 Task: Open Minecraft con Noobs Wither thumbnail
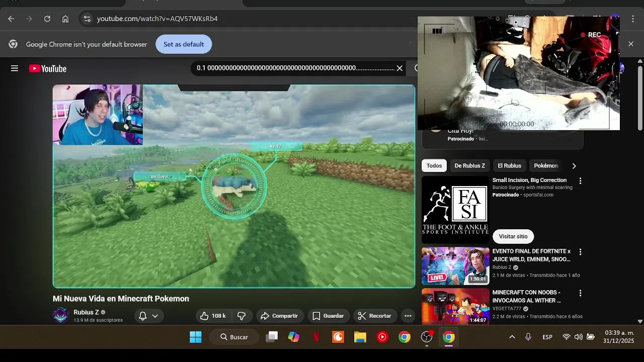(x=455, y=307)
